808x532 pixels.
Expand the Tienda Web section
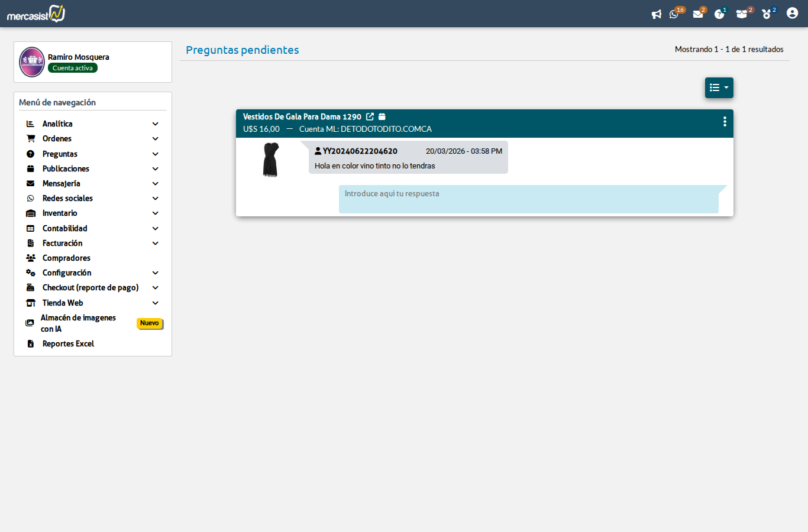point(92,303)
